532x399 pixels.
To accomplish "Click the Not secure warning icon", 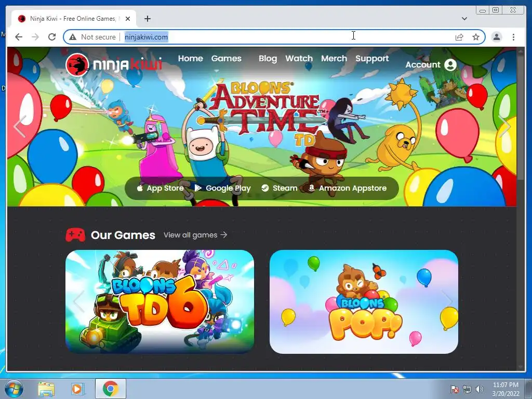I will point(73,37).
